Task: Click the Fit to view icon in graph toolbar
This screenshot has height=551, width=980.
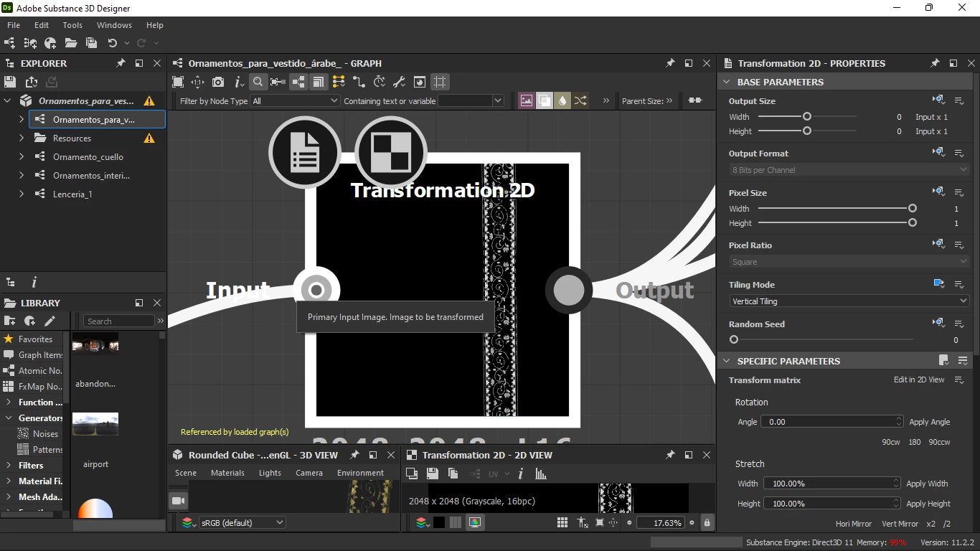Action: (x=178, y=82)
